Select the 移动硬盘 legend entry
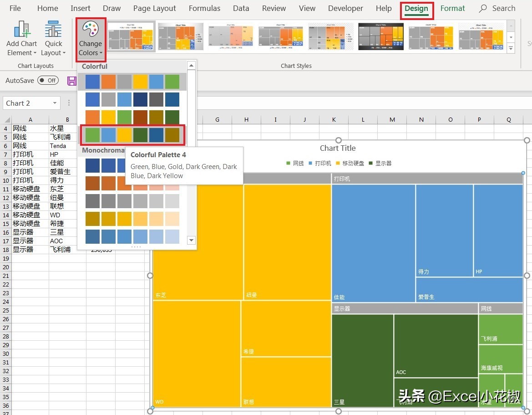 (x=350, y=164)
